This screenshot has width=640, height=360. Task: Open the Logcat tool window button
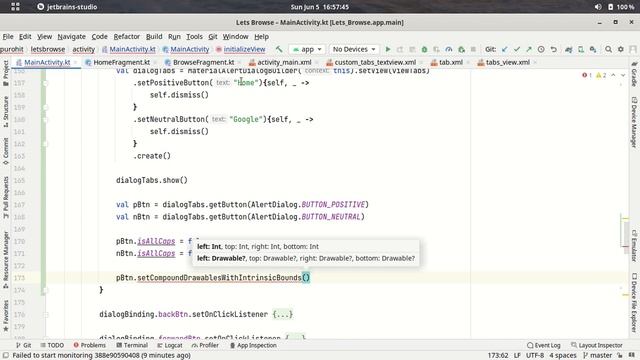click(x=170, y=345)
